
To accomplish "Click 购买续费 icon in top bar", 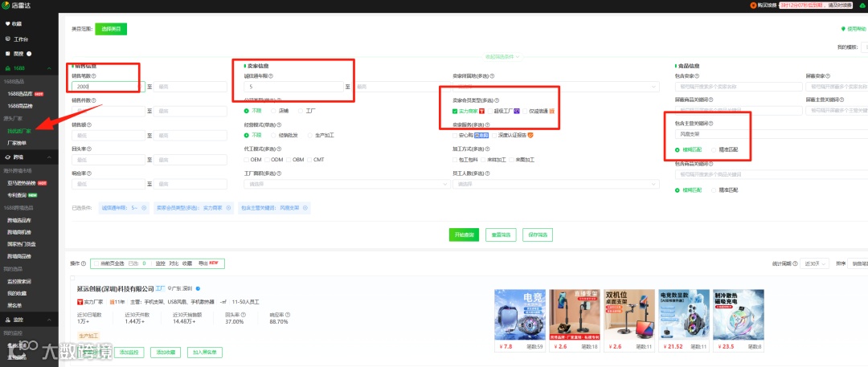I will 753,5.
